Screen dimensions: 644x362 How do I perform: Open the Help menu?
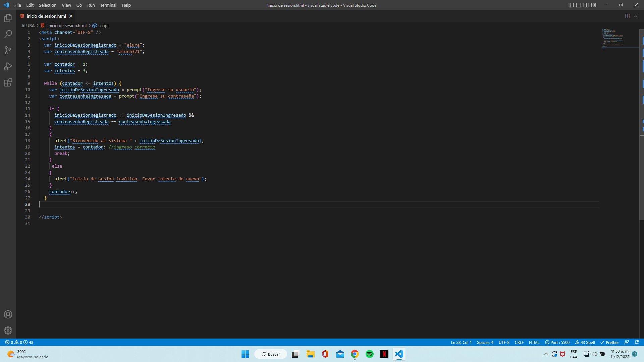126,5
